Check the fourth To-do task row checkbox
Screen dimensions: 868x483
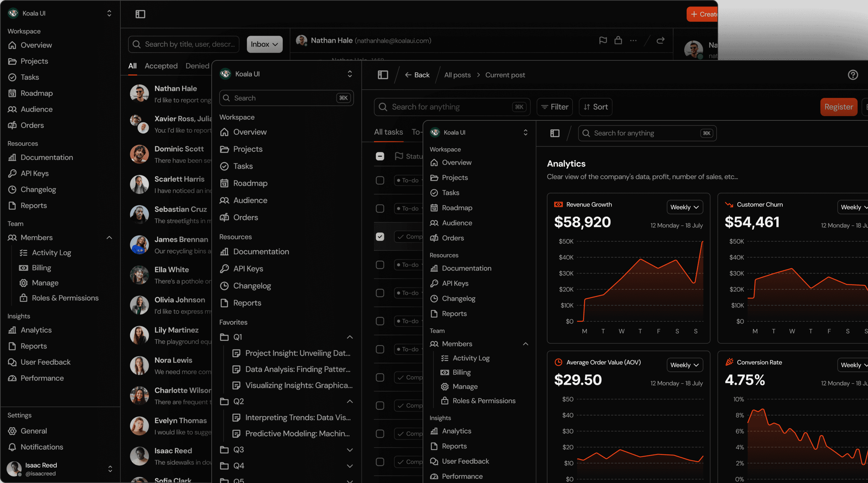380,293
